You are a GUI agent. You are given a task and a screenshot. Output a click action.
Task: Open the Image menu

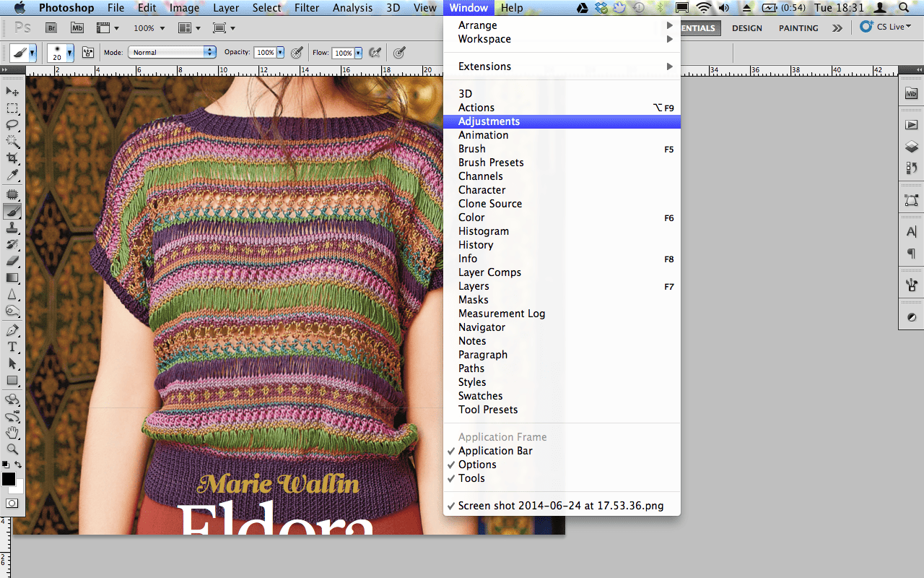(184, 8)
